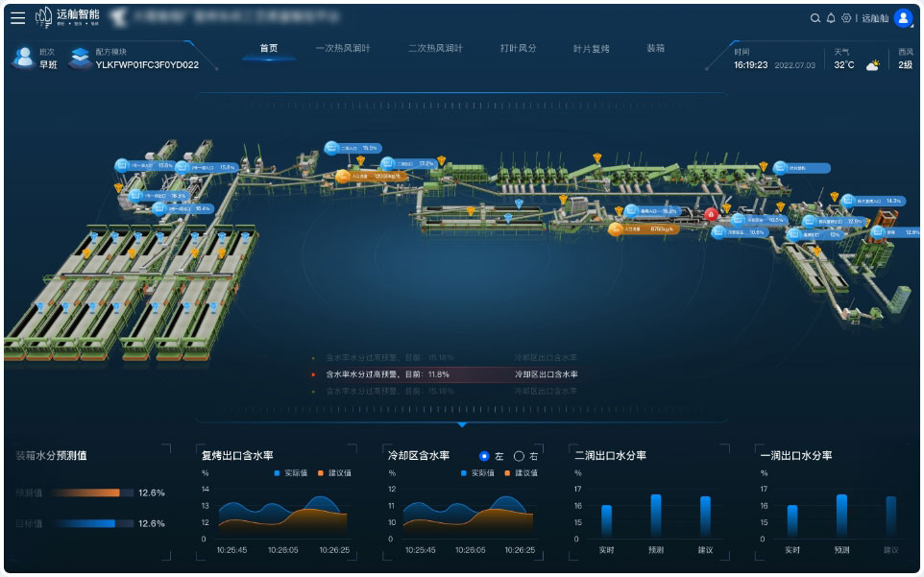Open the hamburger menu icon
This screenshot has height=577, width=924.
pos(17,18)
